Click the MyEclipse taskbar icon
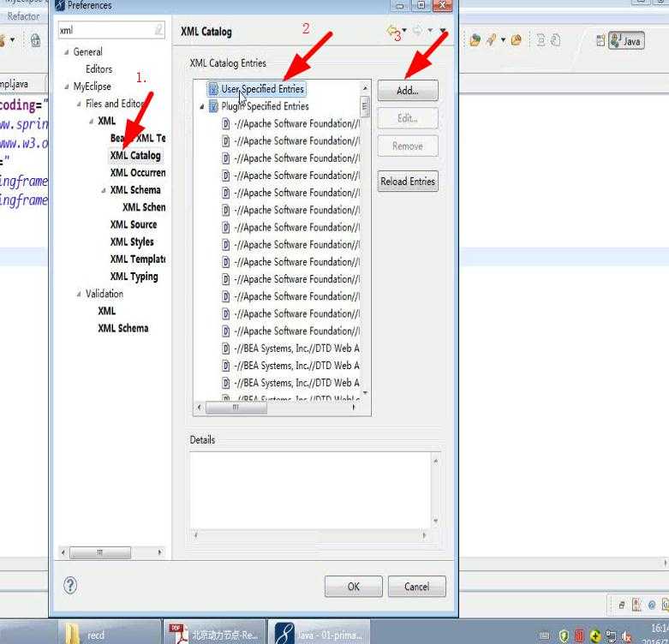This screenshot has width=669, height=644. tap(320, 634)
